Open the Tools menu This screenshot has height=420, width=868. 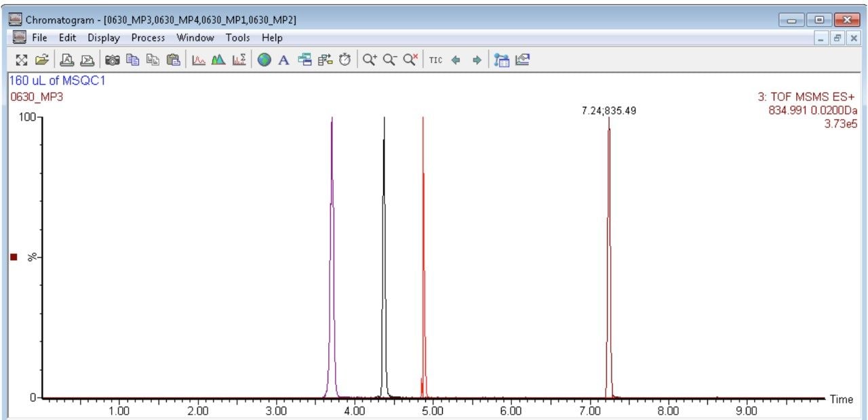tap(237, 38)
